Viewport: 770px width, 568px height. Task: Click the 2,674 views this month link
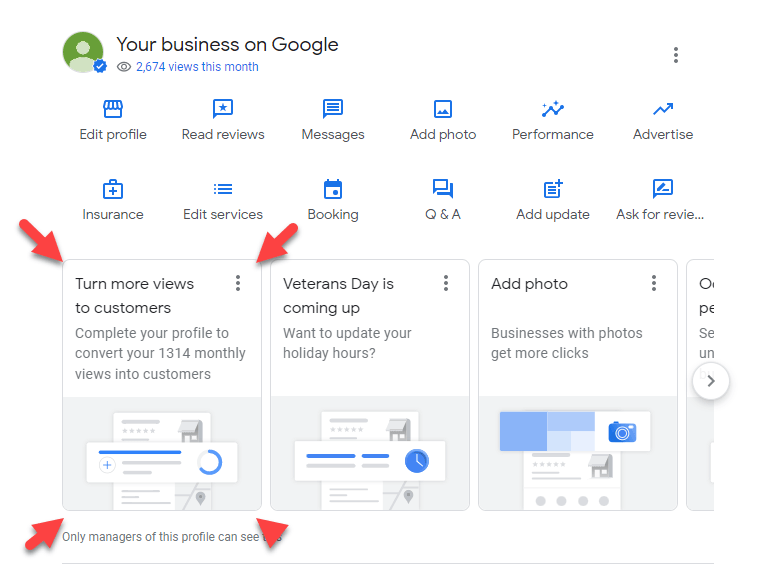197,67
